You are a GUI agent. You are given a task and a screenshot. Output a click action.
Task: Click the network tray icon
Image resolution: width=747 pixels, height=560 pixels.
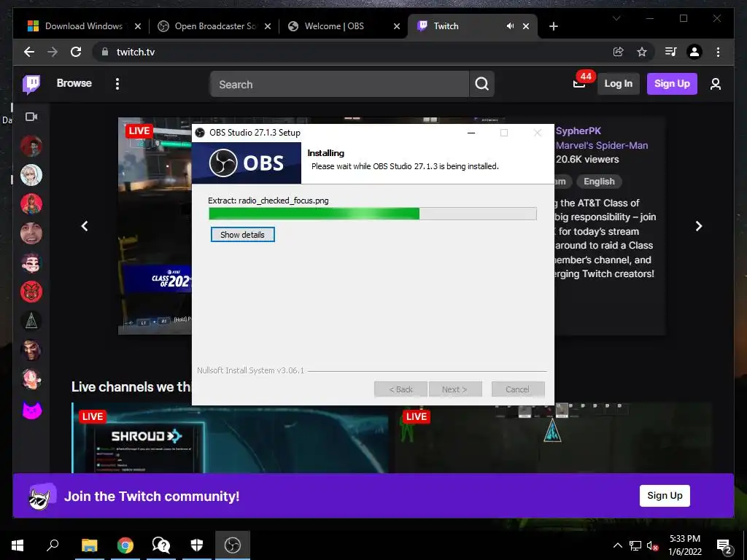[x=635, y=545]
